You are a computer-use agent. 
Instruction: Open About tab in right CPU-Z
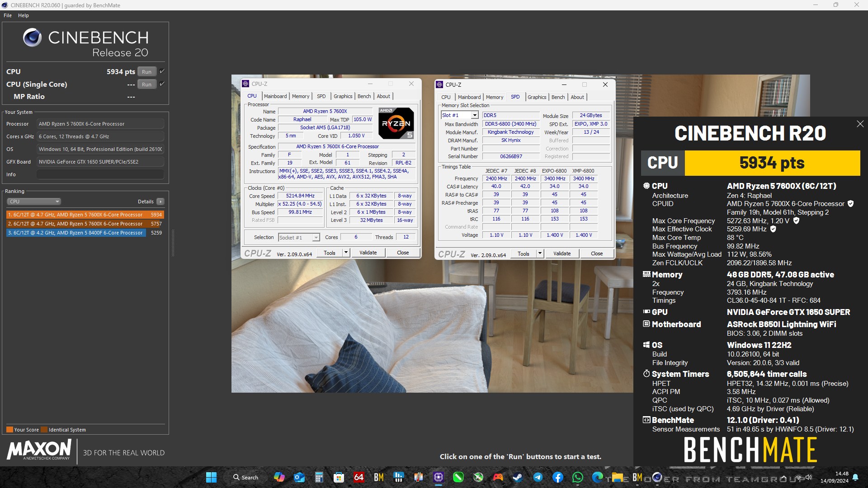pyautogui.click(x=577, y=97)
